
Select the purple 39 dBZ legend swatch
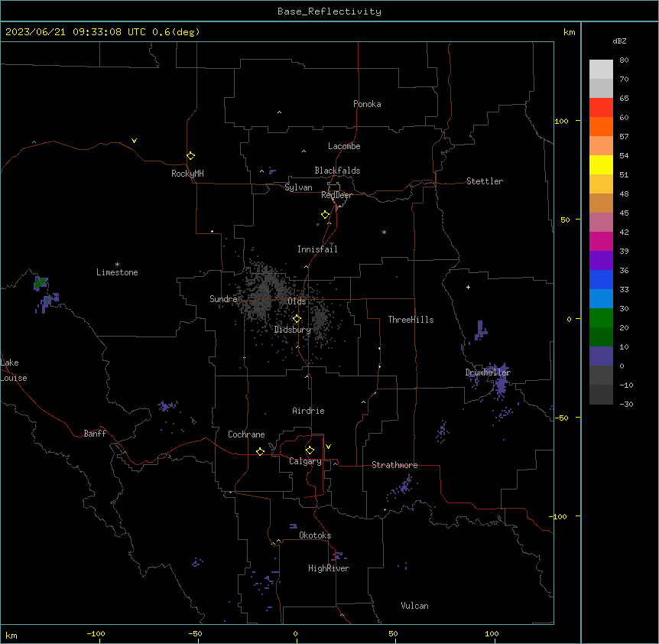pos(601,260)
